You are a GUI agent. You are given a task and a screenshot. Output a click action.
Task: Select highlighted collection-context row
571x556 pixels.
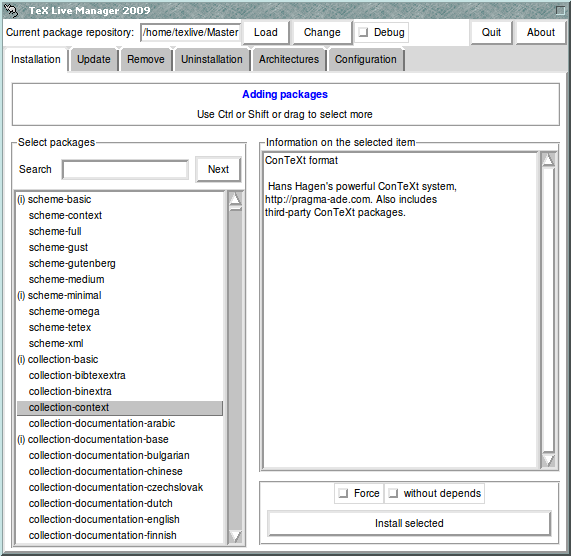tap(119, 408)
